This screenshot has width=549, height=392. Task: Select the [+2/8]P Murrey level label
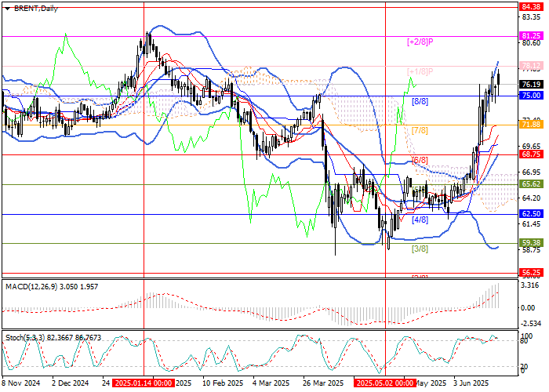click(x=420, y=42)
